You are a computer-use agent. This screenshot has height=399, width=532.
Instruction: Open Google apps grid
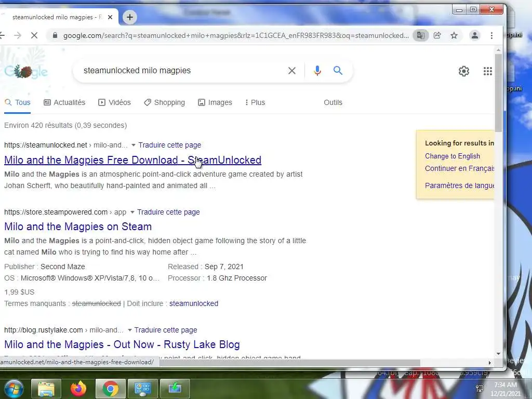click(x=487, y=71)
